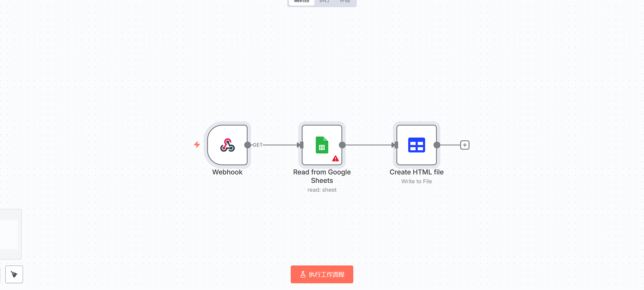Select connection line between Sheets and HTML nodes

click(368, 145)
